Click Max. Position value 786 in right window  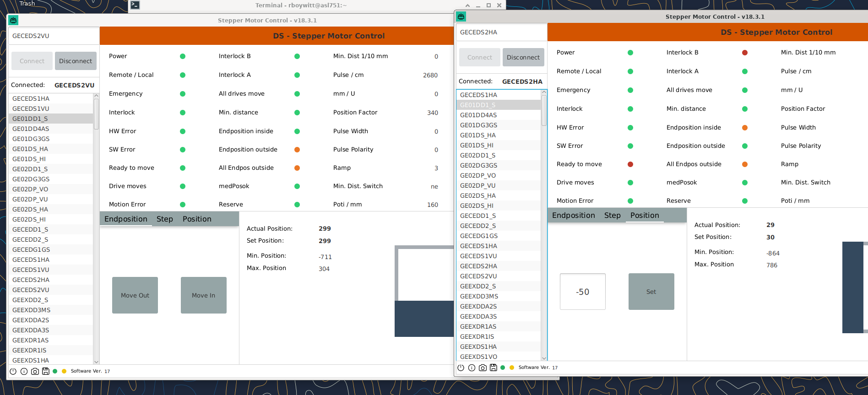click(x=772, y=265)
